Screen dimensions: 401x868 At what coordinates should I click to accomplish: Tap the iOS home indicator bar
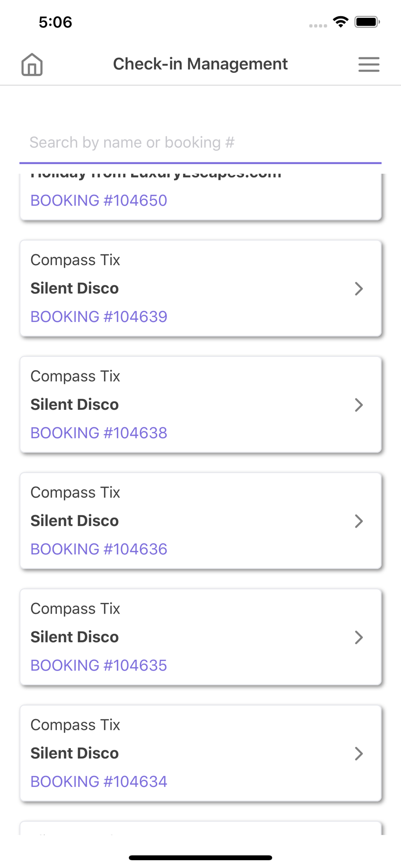[200, 858]
